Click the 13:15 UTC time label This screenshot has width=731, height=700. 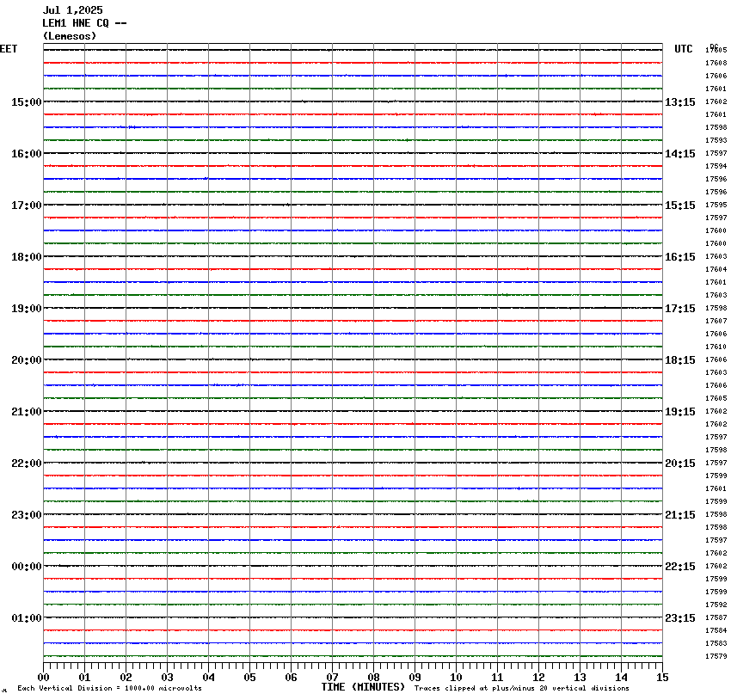(x=679, y=102)
